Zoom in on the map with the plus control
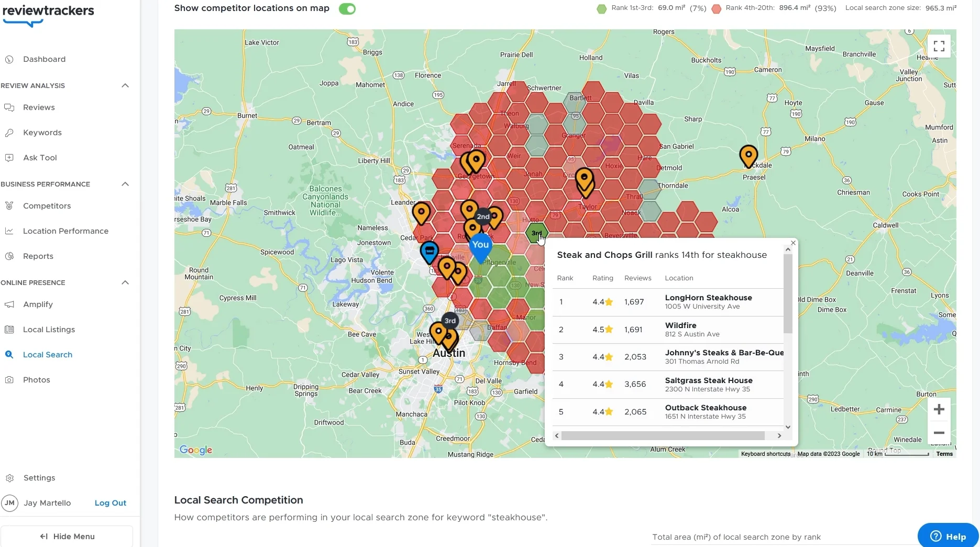Screen dimensions: 980x547 coord(939,409)
